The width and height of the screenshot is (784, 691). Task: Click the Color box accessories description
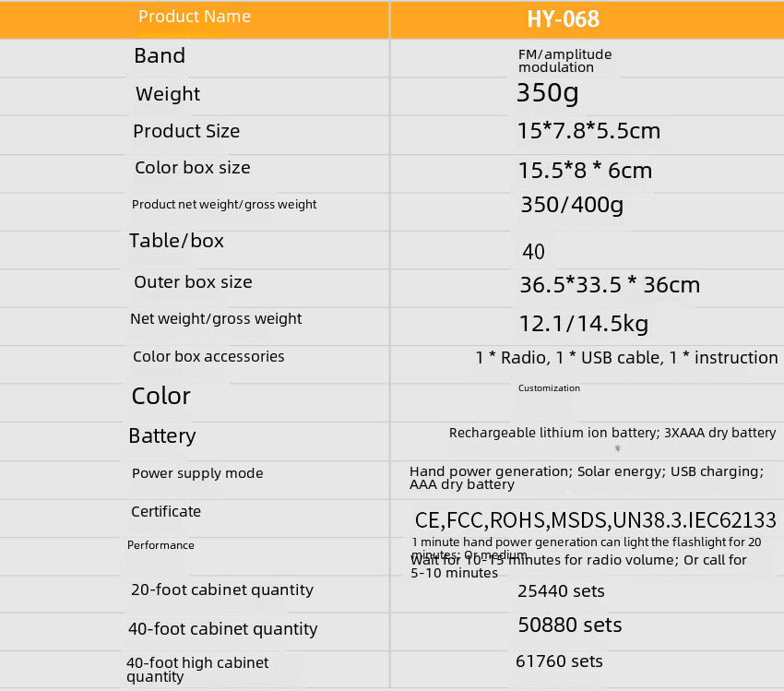[x=627, y=358]
